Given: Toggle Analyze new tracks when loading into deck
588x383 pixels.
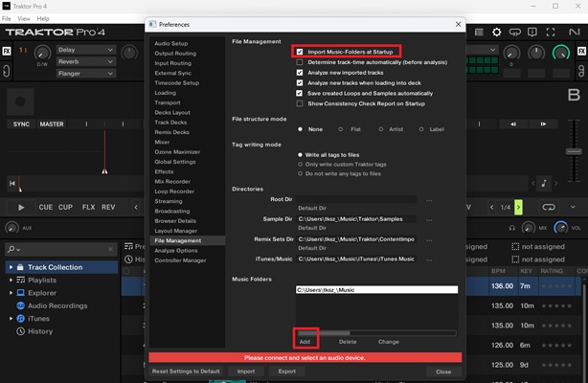Looking at the screenshot, I should (x=299, y=83).
